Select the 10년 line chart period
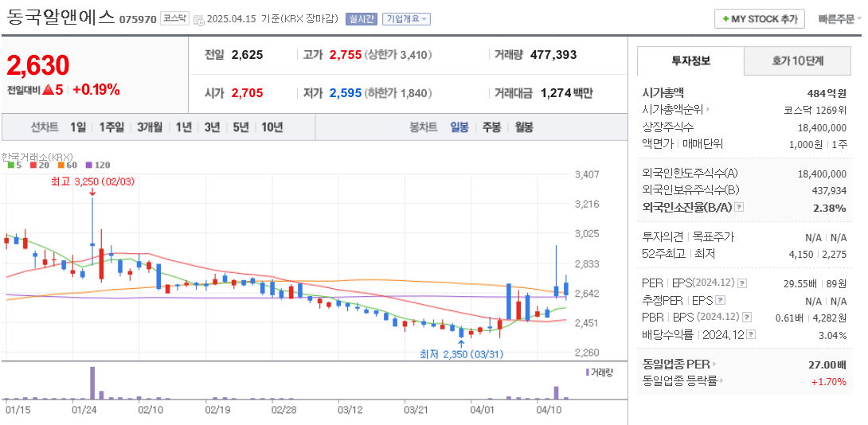The width and height of the screenshot is (868, 425). [x=272, y=127]
